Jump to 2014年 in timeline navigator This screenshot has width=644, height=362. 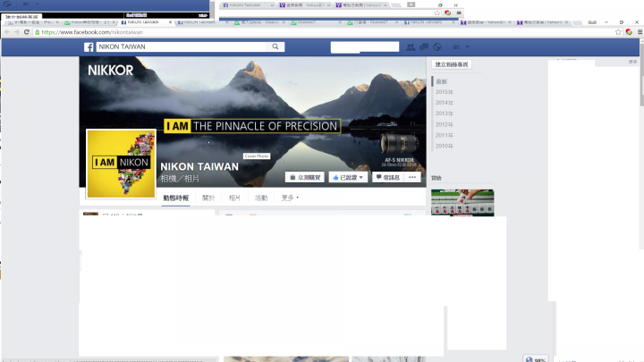[x=445, y=103]
